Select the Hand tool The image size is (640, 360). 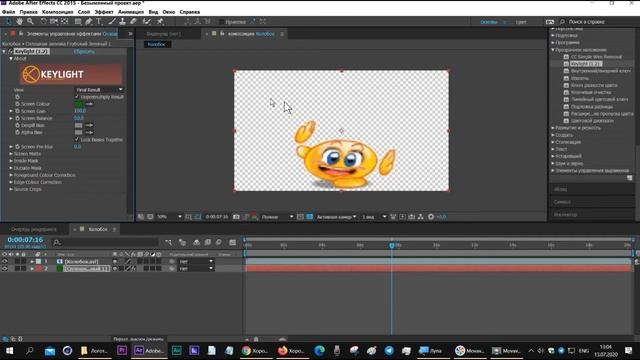click(19, 21)
